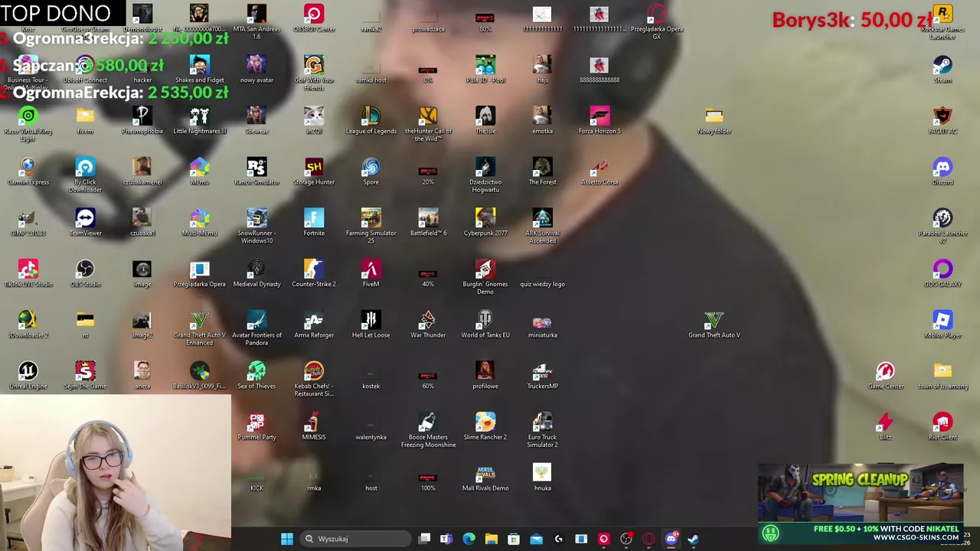980x551 pixels.
Task: Launch the Unreal Engine shortcut
Action: 28,372
